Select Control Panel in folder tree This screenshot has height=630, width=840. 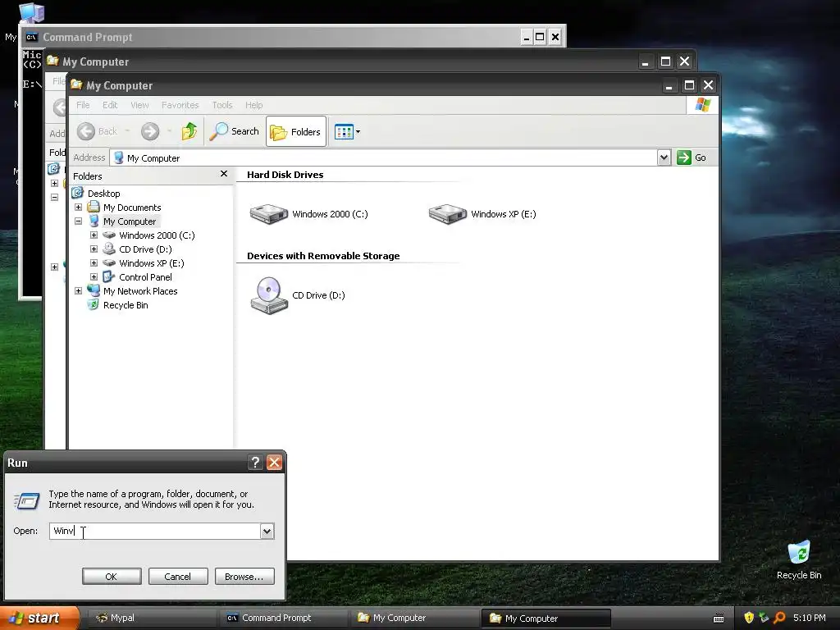145,277
